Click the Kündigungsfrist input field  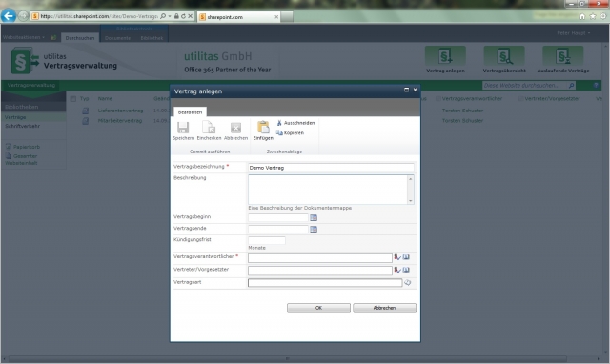tap(267, 240)
